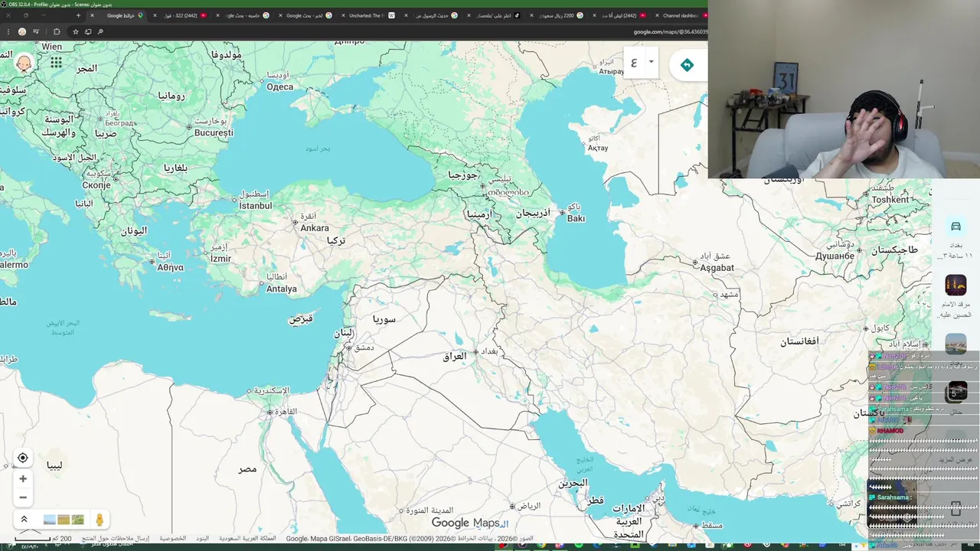This screenshot has height=551, width=980.
Task: Click the Ankara city label
Action: [x=315, y=228]
